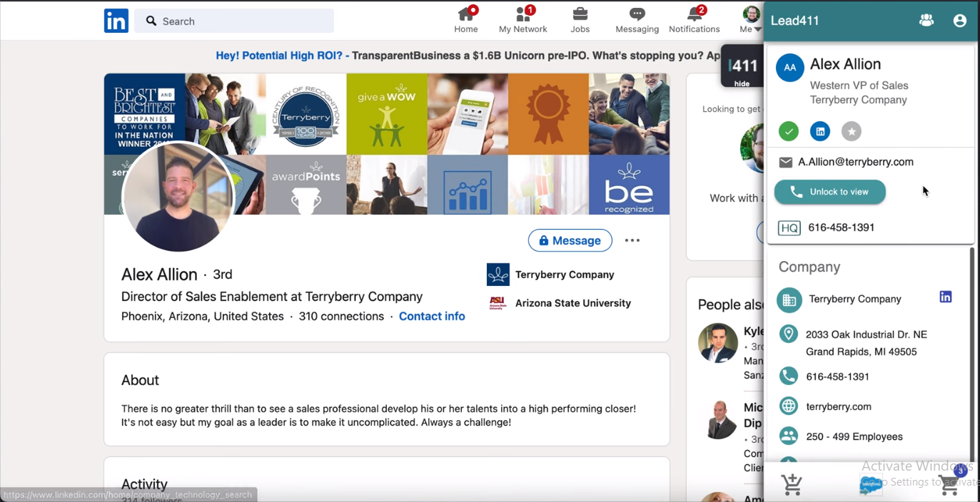Open My Network navigation item
The height and width of the screenshot is (502, 980).
click(x=523, y=20)
